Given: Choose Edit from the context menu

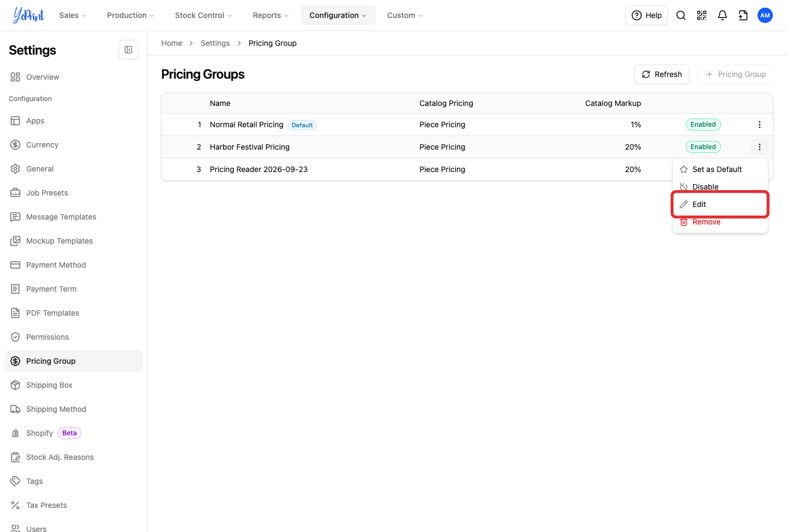Looking at the screenshot, I should point(720,204).
